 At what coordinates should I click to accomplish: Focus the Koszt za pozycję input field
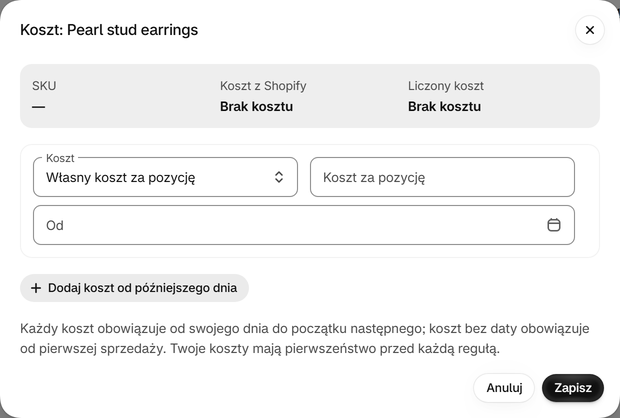coord(442,177)
